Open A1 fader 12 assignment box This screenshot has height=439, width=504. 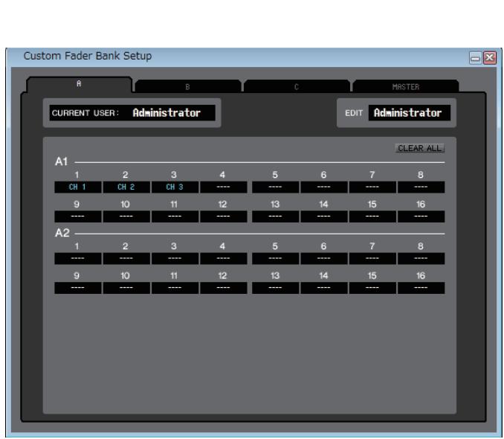point(224,217)
